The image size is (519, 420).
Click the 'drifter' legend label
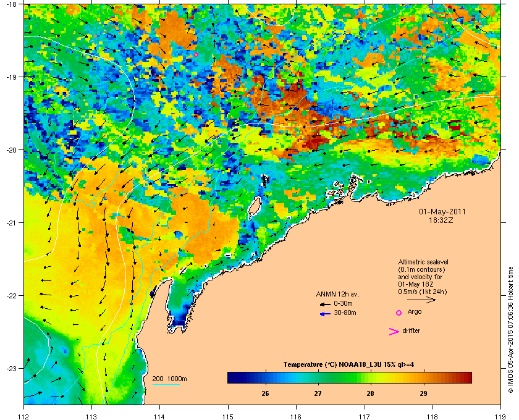click(411, 330)
